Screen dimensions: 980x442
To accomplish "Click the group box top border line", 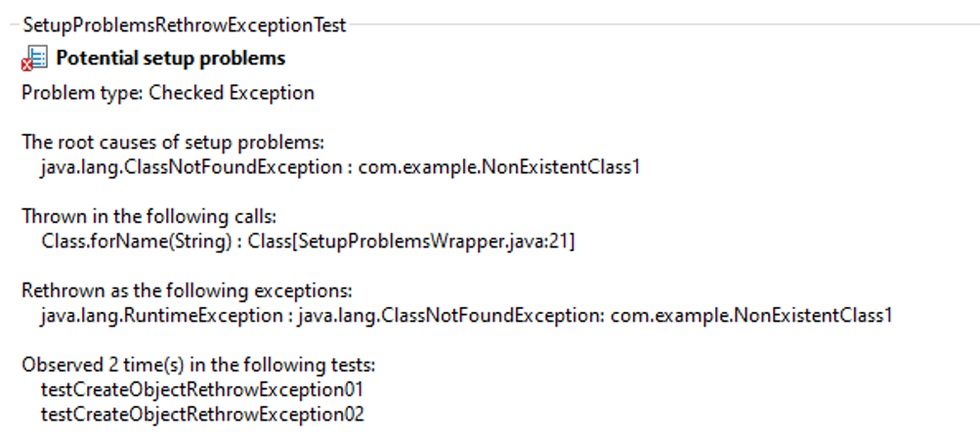I will [x=662, y=25].
